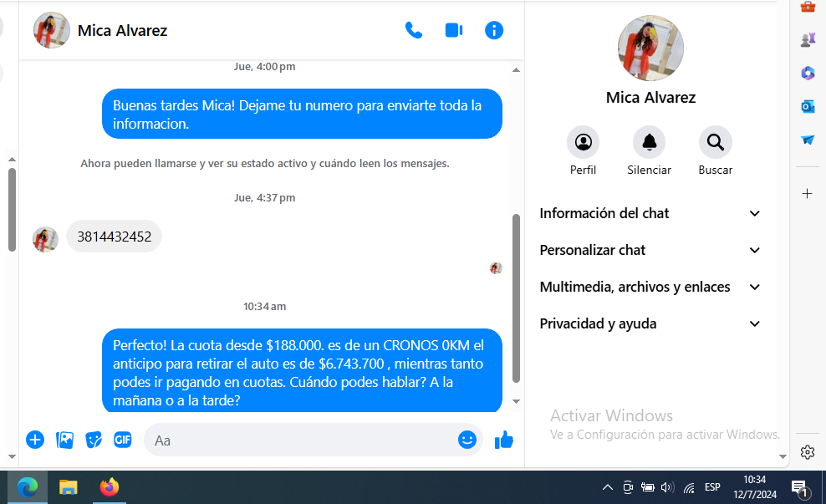Toggle the conversation information panel
The width and height of the screenshot is (826, 504).
click(x=494, y=31)
